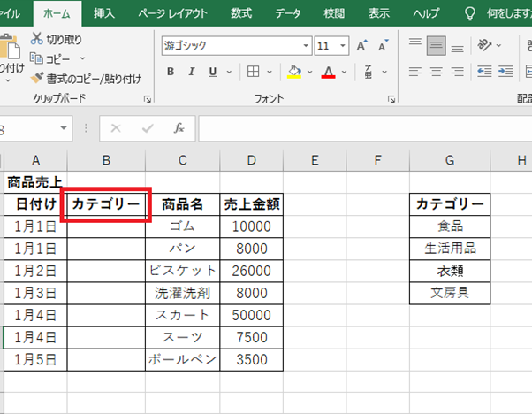Open the Name Box dropdown arrow
The image size is (532, 414).
(64, 128)
